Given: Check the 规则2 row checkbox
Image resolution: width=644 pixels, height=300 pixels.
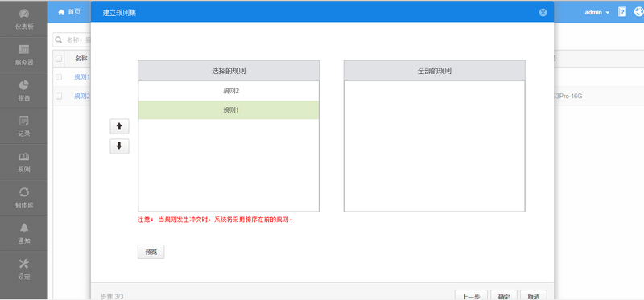Looking at the screenshot, I should click(59, 96).
